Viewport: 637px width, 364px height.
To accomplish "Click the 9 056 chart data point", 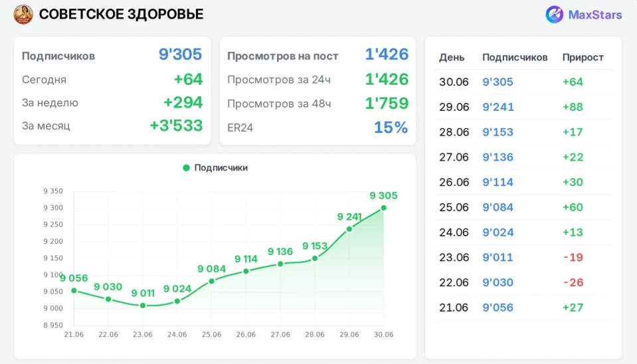I will point(74,290).
